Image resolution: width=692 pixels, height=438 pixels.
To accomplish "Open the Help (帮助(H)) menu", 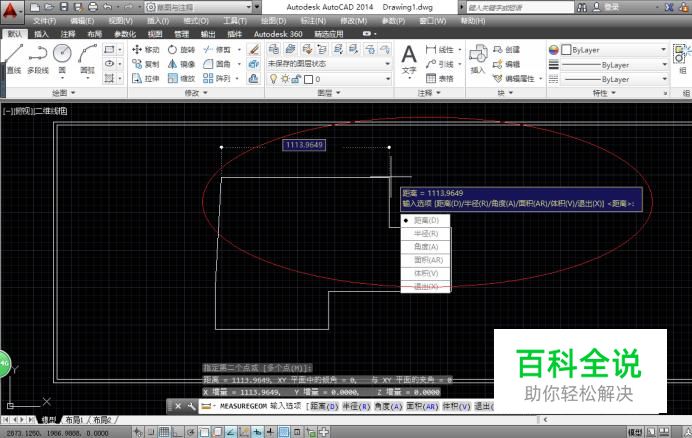I will click(x=473, y=21).
